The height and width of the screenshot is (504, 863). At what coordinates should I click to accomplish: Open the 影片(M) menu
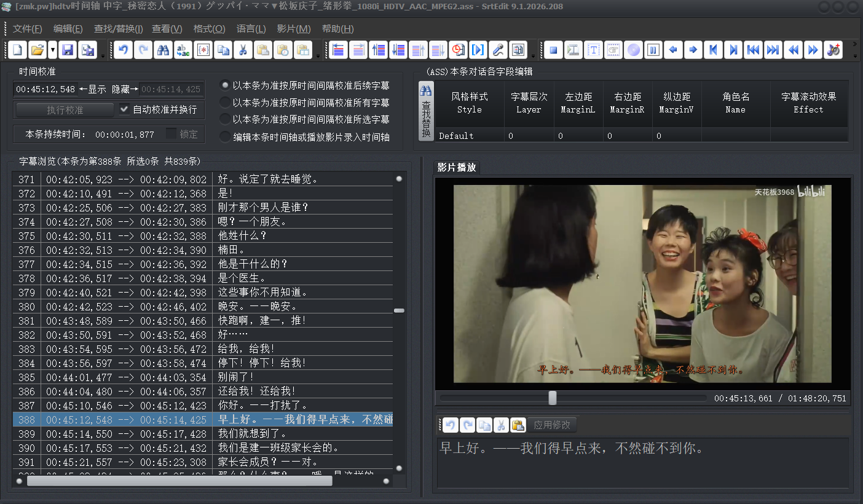pos(294,29)
